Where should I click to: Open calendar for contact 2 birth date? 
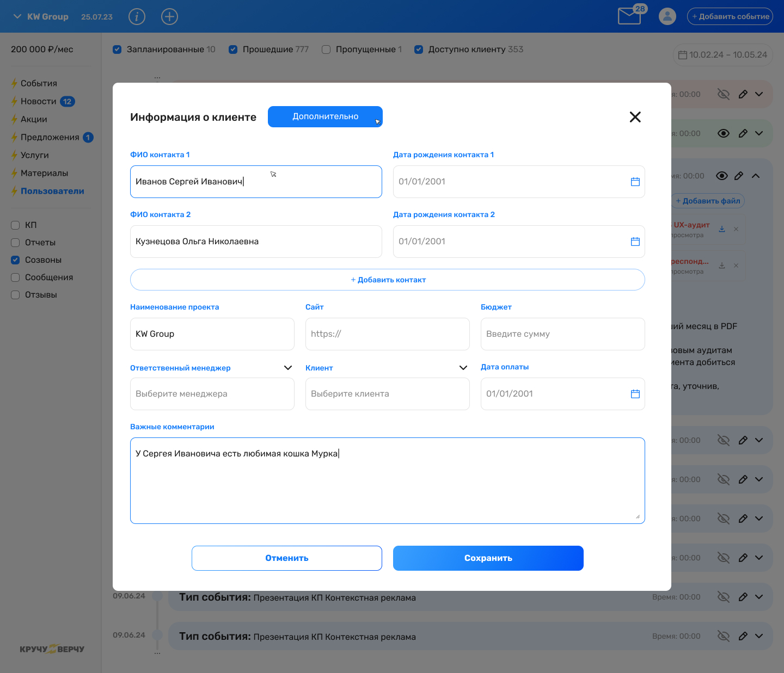point(635,242)
